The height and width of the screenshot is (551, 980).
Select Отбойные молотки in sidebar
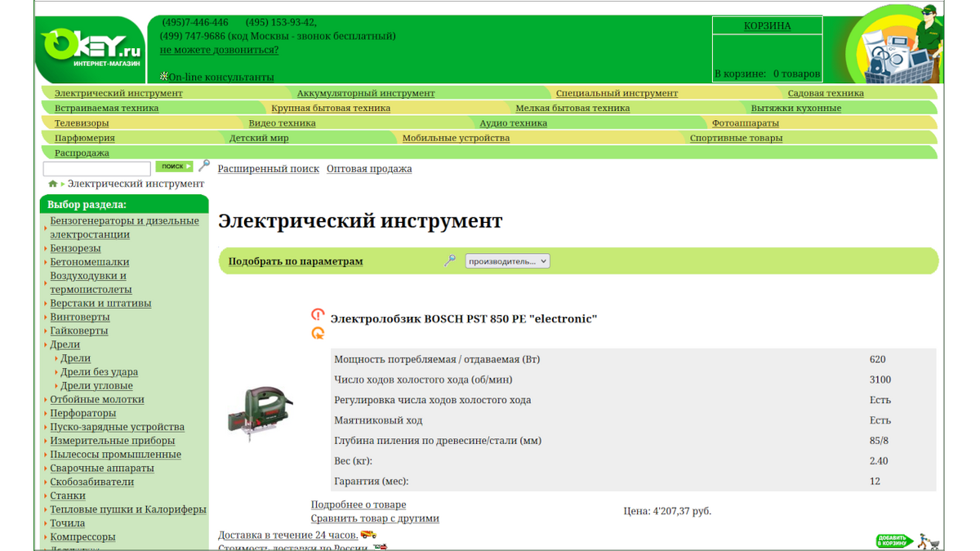coord(97,399)
